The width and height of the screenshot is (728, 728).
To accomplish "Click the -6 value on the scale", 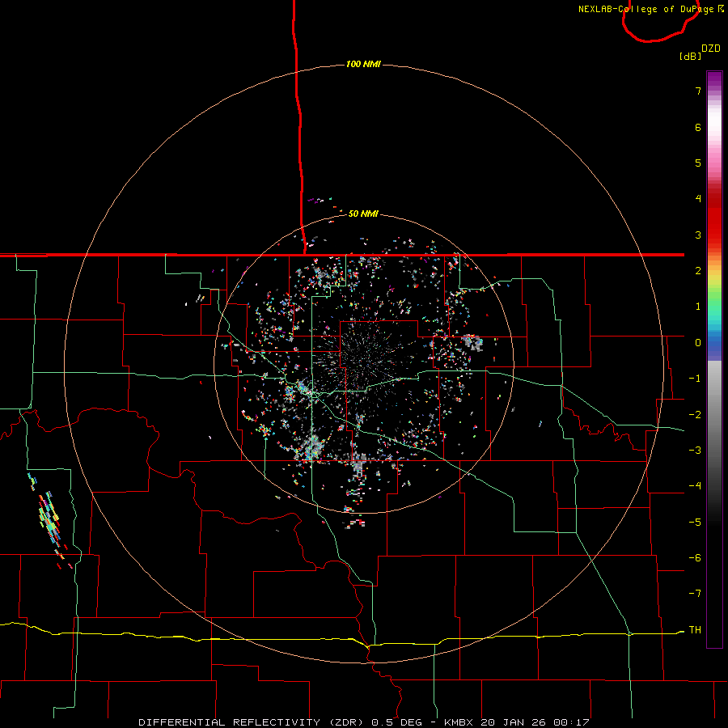I will tap(695, 558).
